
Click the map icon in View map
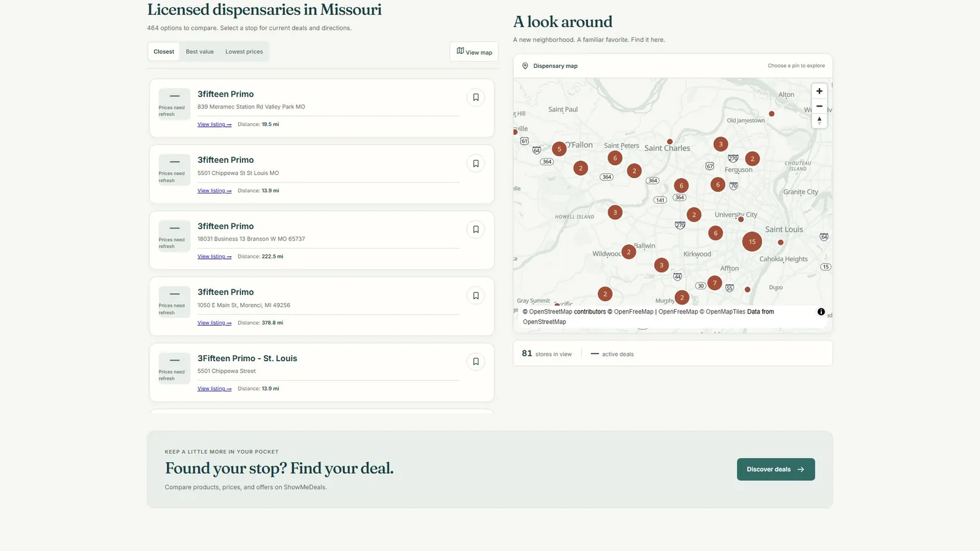point(460,51)
